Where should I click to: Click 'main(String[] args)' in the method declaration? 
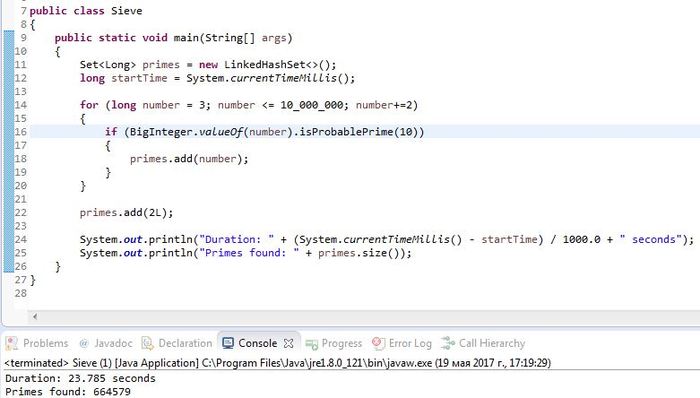coord(233,38)
